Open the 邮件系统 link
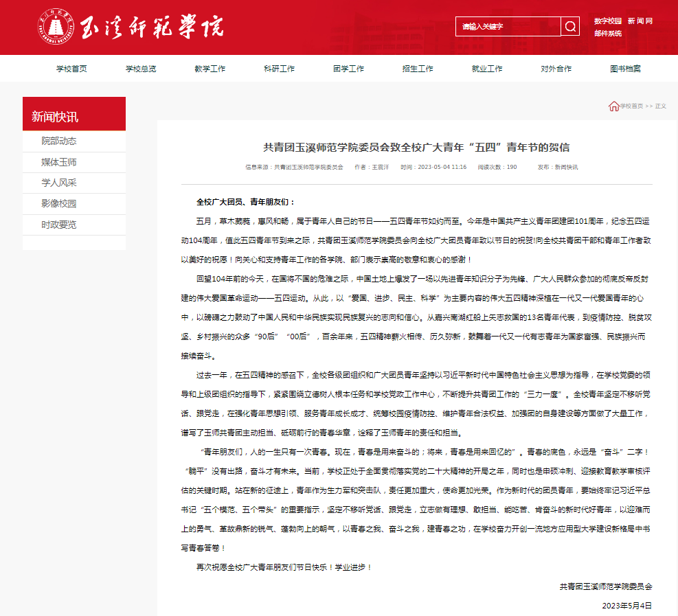This screenshot has width=678, height=616. 608,33
